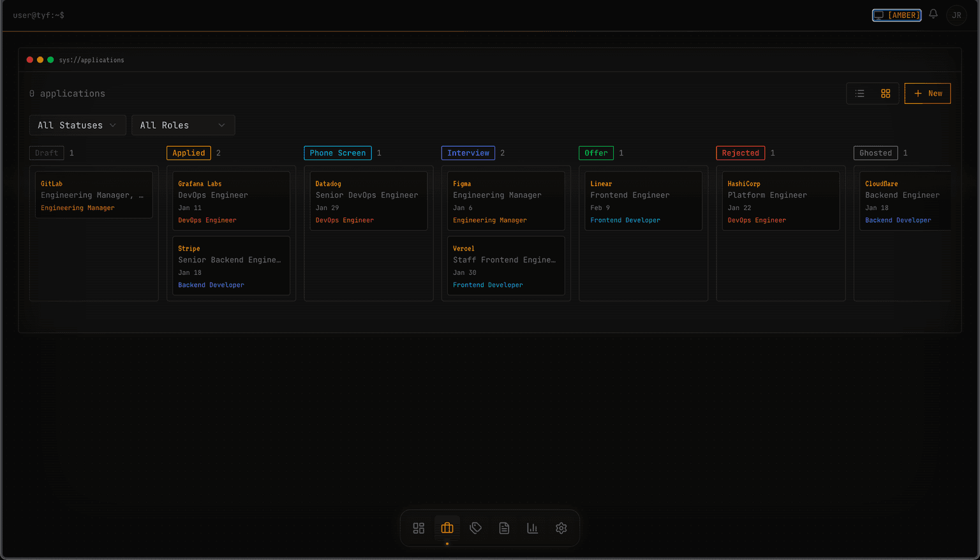Click the notification bell in the top bar

click(933, 14)
